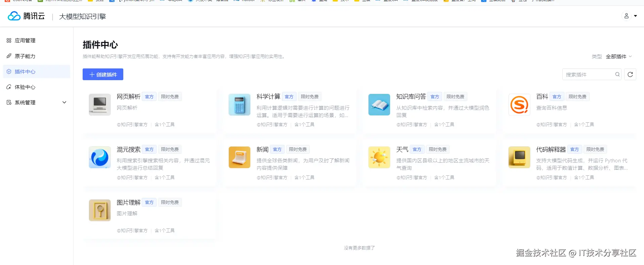Click the 没有更多数据了 footer text
The image size is (644, 265).
click(359, 248)
